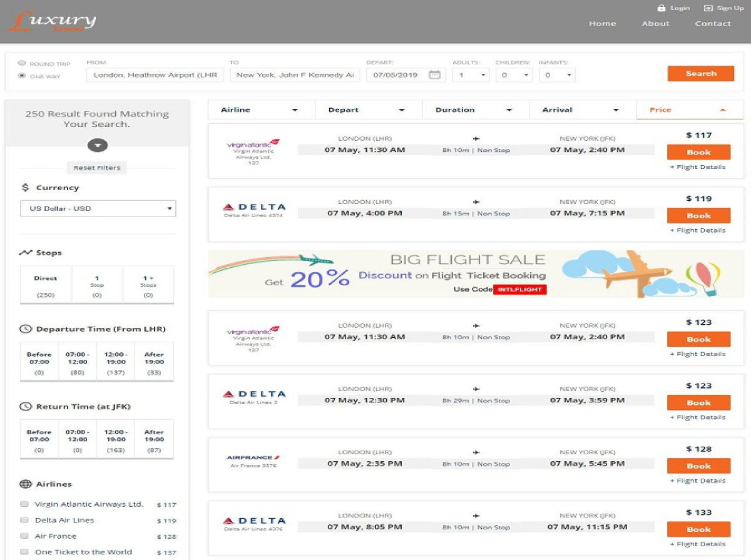The width and height of the screenshot is (751, 560).
Task: Click the Depart date field
Action: coord(405,75)
